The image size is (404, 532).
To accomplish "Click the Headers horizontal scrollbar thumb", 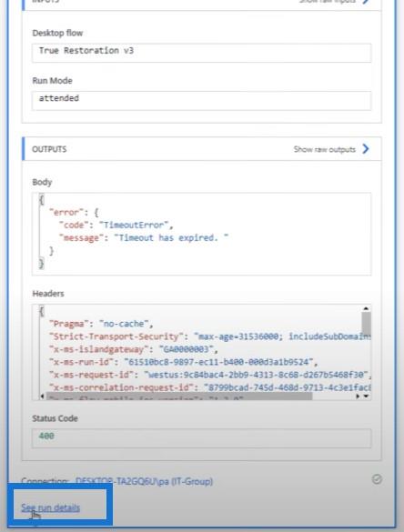I will (179, 396).
